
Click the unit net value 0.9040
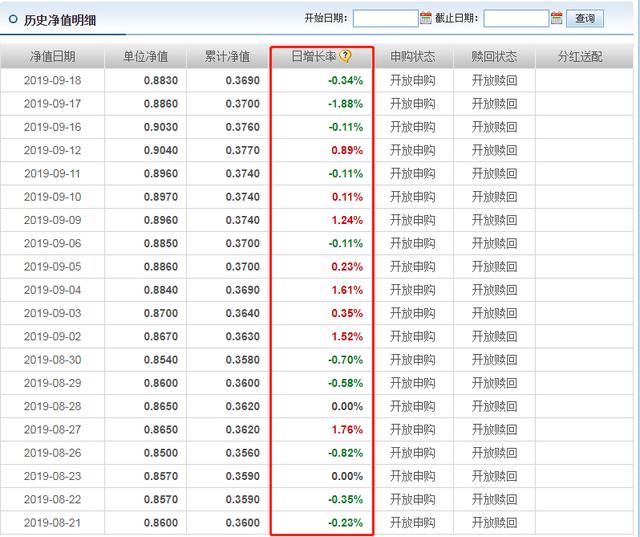pyautogui.click(x=161, y=150)
